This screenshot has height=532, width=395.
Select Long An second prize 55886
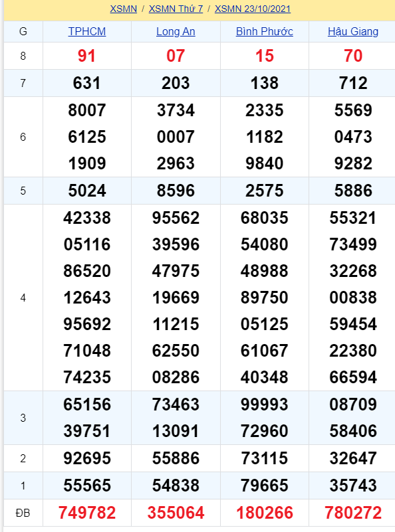tap(176, 458)
